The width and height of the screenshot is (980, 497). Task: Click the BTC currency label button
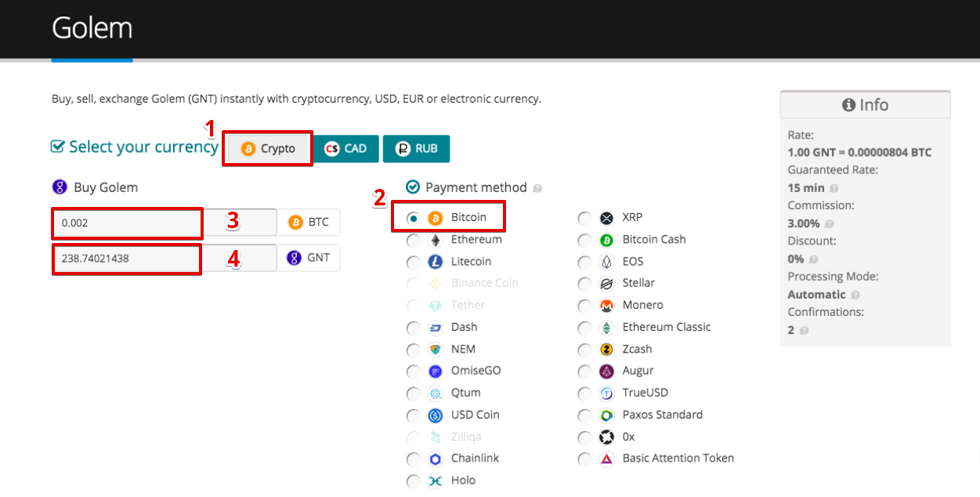tap(309, 223)
